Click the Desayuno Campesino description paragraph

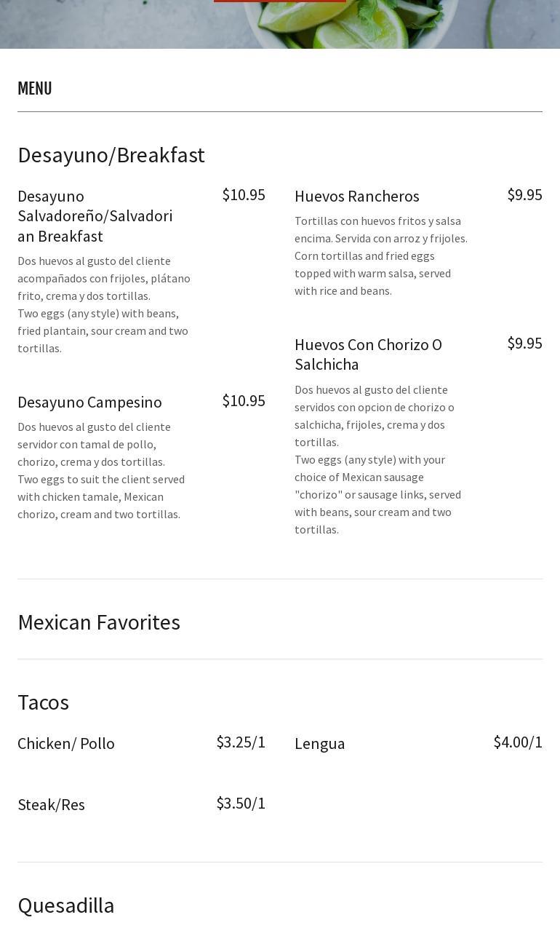[x=101, y=470]
